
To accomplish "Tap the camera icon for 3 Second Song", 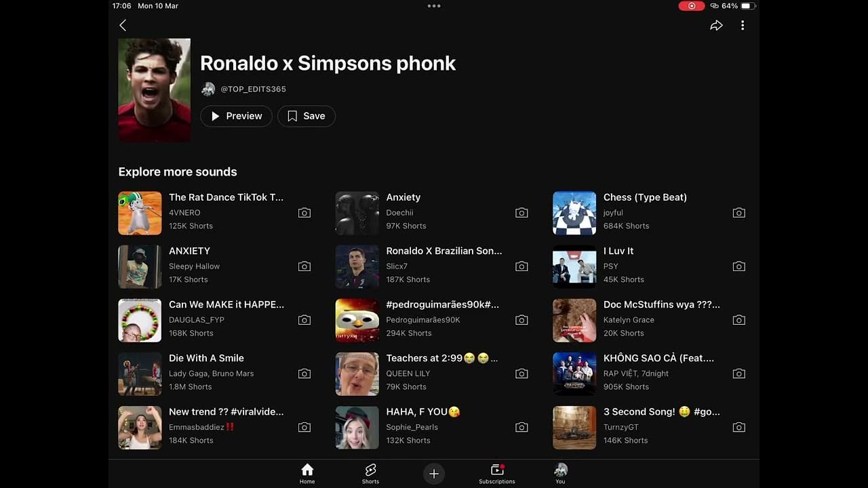I will point(739,427).
